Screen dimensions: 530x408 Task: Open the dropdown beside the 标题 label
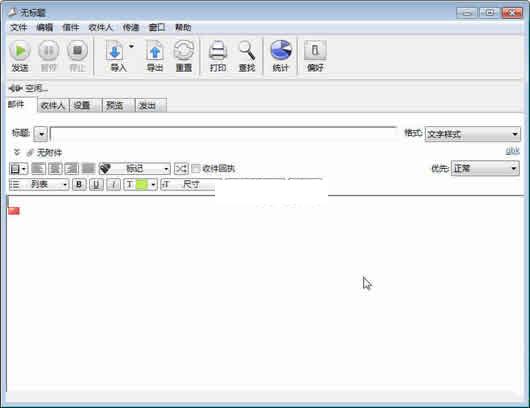tap(41, 134)
